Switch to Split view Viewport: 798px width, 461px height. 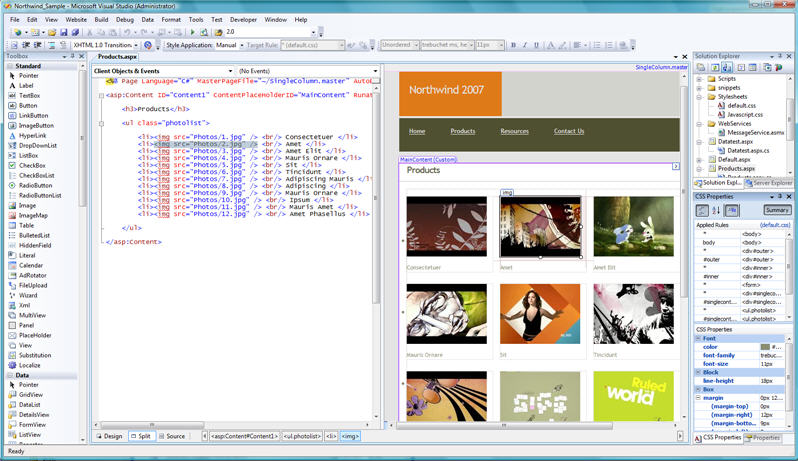point(140,436)
